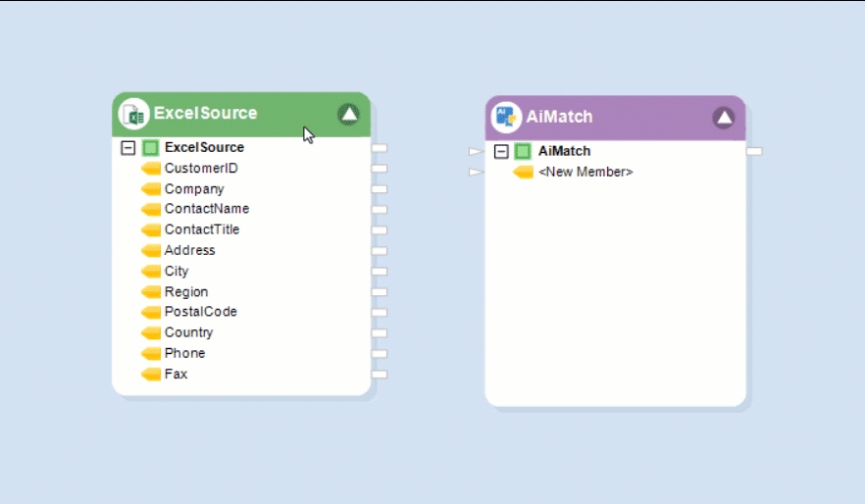Click the output port next to Address

click(x=380, y=251)
